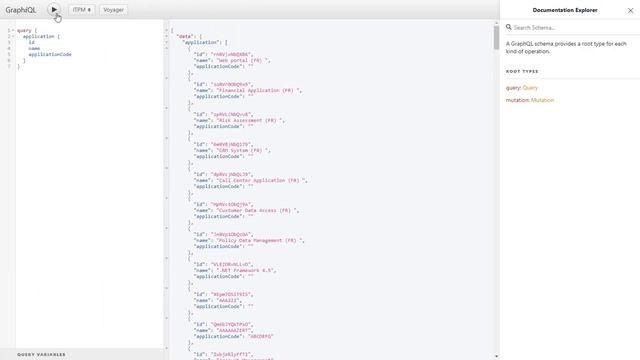Viewport: 640px width, 360px height.
Task: Run the query with the play button
Action: [x=54, y=9]
